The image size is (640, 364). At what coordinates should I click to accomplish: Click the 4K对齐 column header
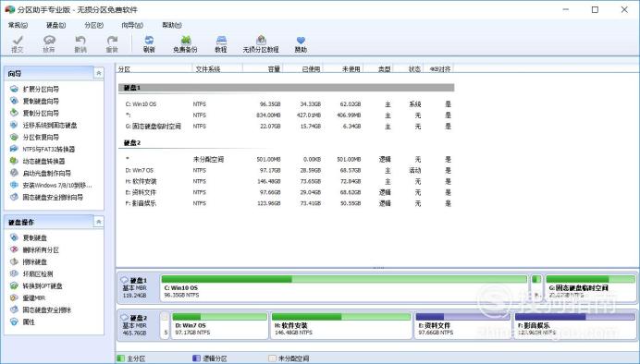click(438, 69)
